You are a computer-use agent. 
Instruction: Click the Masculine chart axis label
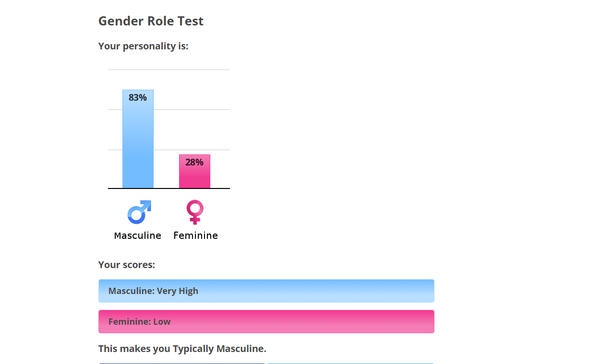tap(138, 235)
